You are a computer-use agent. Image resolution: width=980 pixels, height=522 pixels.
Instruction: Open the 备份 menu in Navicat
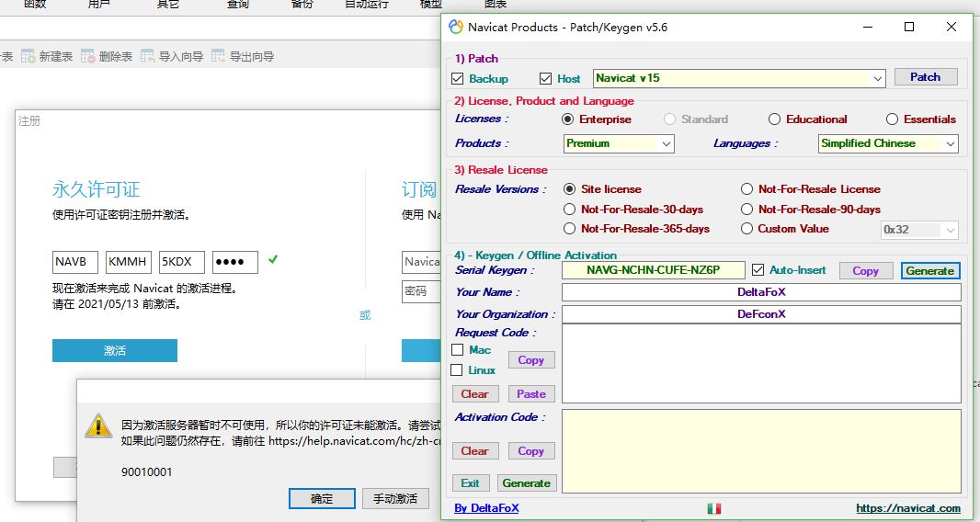[302, 4]
